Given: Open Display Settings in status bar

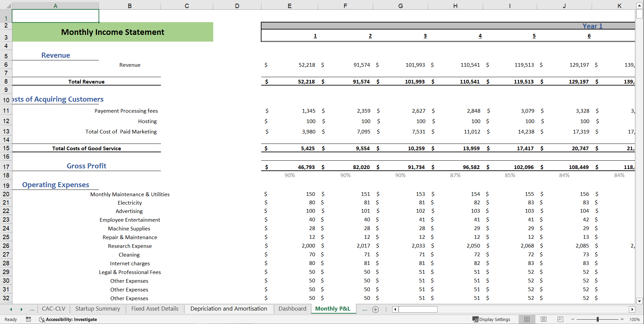Looking at the screenshot, I should tap(491, 319).
